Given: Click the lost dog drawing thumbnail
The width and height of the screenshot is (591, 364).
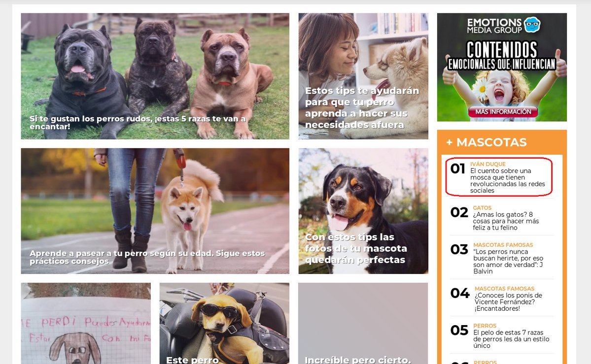Looking at the screenshot, I should pyautogui.click(x=86, y=323).
